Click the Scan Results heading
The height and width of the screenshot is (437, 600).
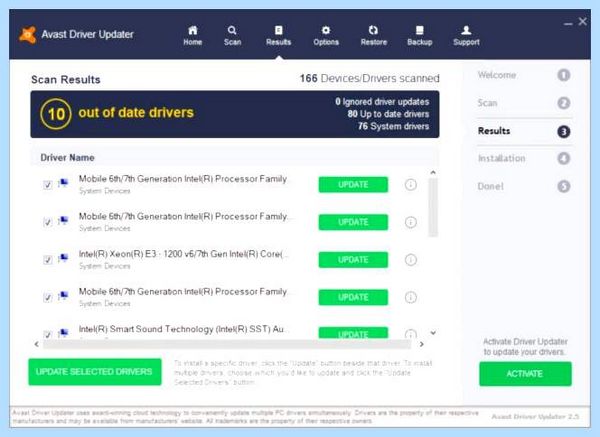pyautogui.click(x=66, y=80)
